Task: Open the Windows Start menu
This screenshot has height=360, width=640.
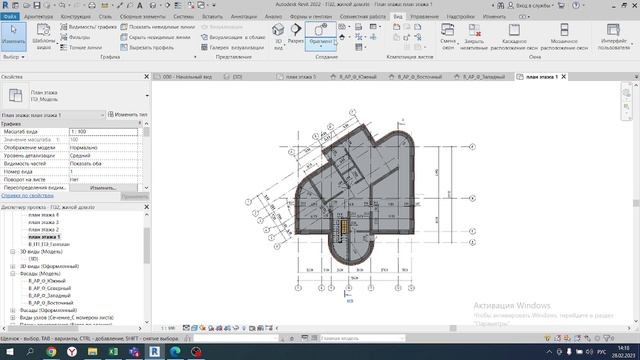Action: [x=9, y=351]
